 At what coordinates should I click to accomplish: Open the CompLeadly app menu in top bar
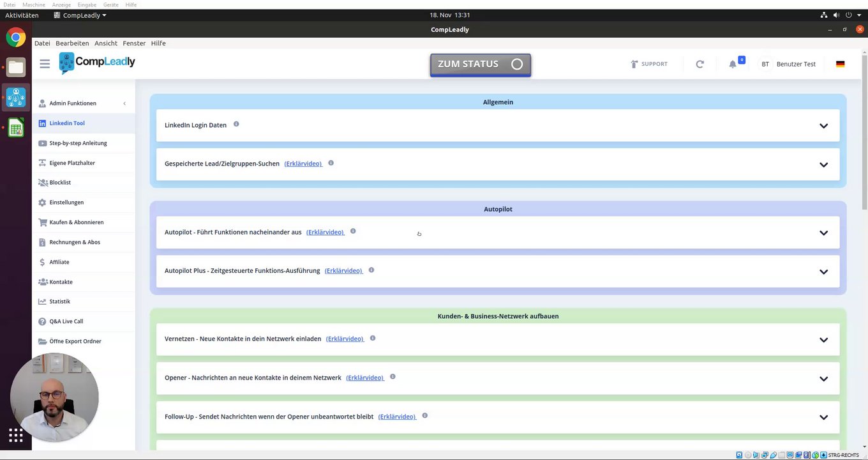coord(80,15)
